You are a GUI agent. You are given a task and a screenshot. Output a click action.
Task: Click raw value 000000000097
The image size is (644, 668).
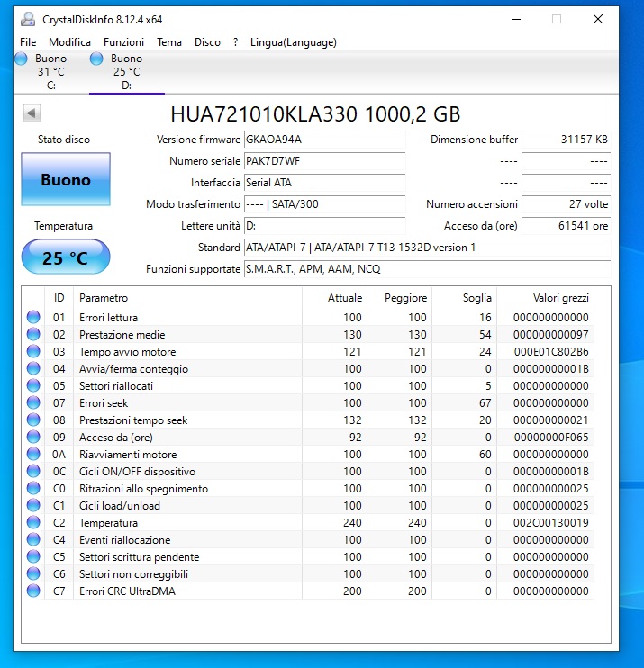[x=550, y=334]
